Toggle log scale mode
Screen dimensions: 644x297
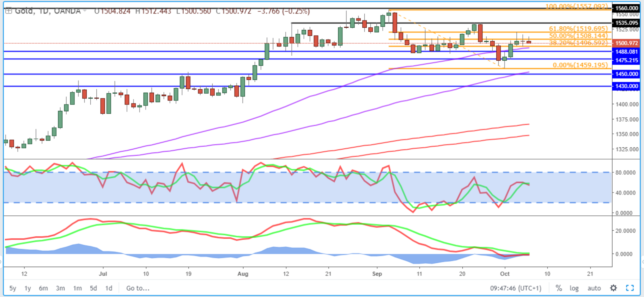[574, 288]
